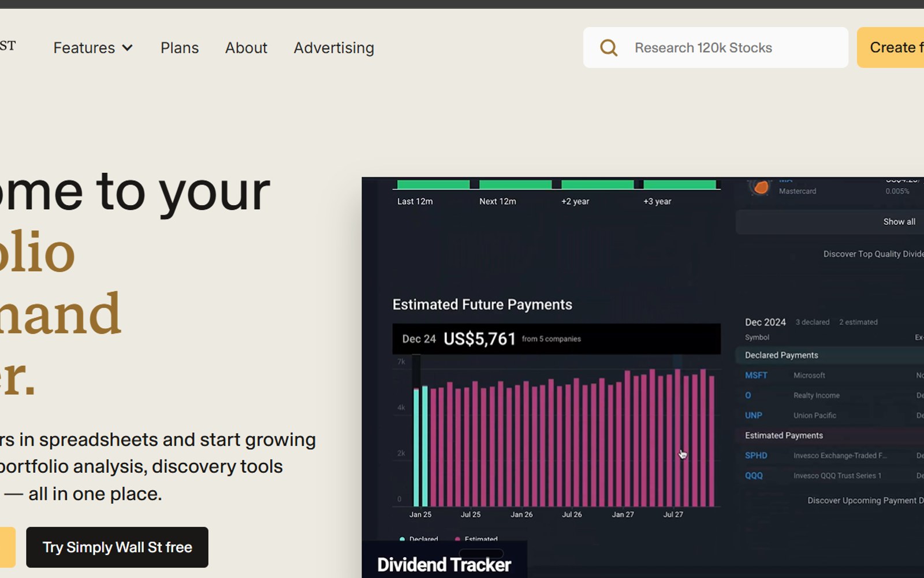Open Discover Upcoming Payment link
Viewport: 924px width, 578px height.
pos(865,501)
